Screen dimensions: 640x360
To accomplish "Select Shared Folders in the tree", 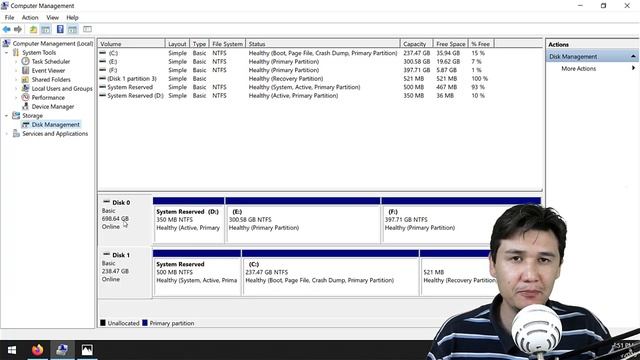I will pos(51,80).
